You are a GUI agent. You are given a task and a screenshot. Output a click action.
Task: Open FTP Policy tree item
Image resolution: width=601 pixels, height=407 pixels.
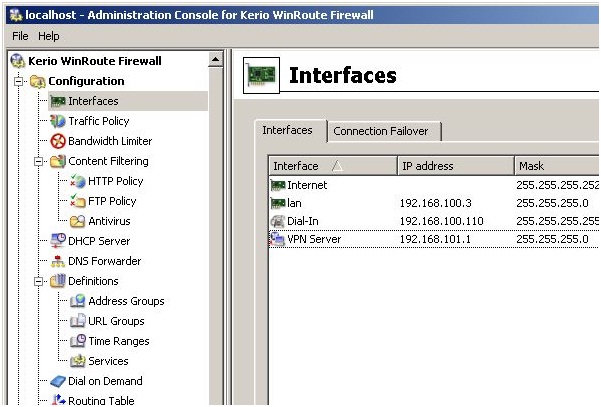(x=112, y=201)
